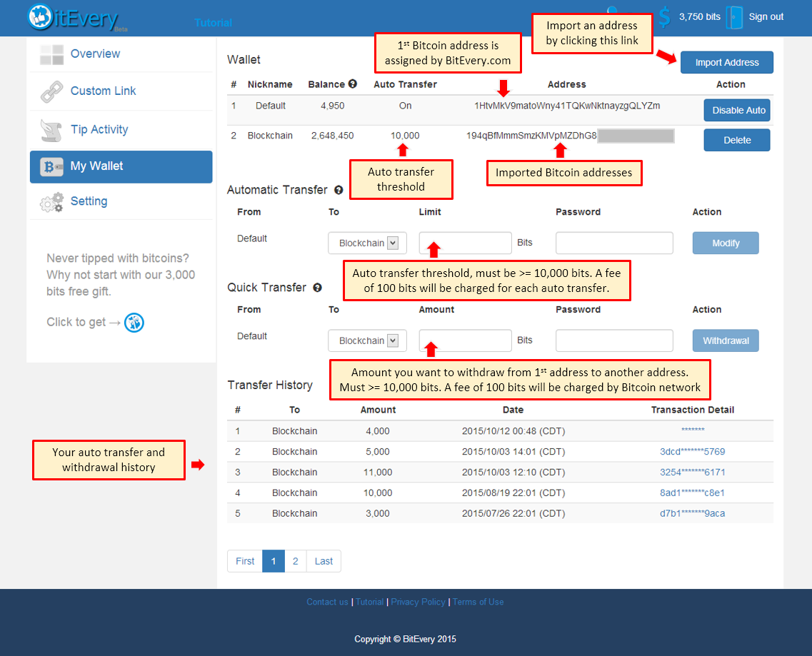Viewport: 812px width, 656px height.
Task: Click the sign out door icon
Action: click(734, 17)
